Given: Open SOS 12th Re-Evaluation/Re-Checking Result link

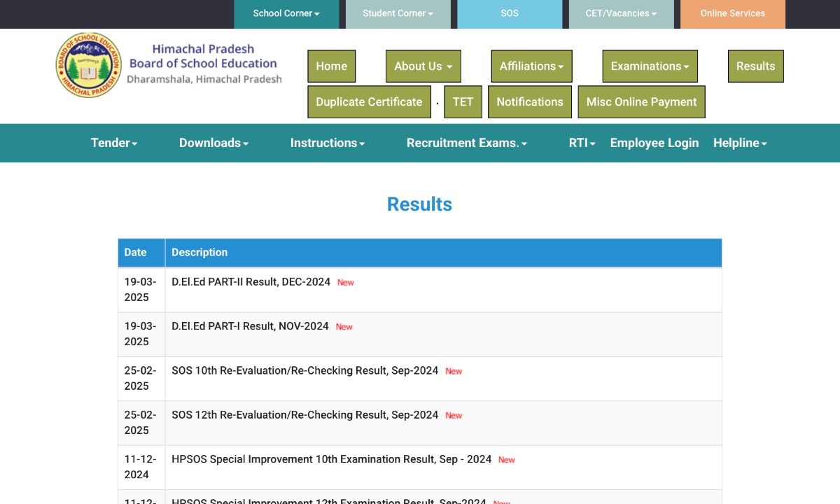Looking at the screenshot, I should [305, 415].
